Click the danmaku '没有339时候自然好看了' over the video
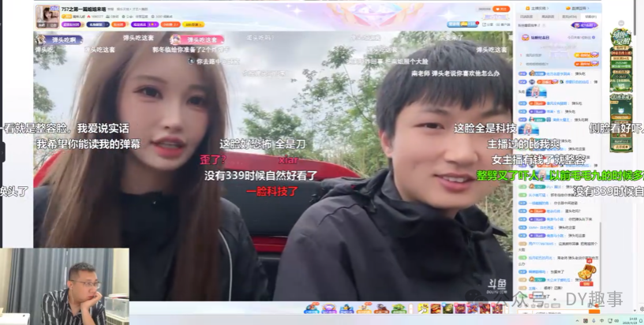The height and width of the screenshot is (325, 644). pos(261,176)
